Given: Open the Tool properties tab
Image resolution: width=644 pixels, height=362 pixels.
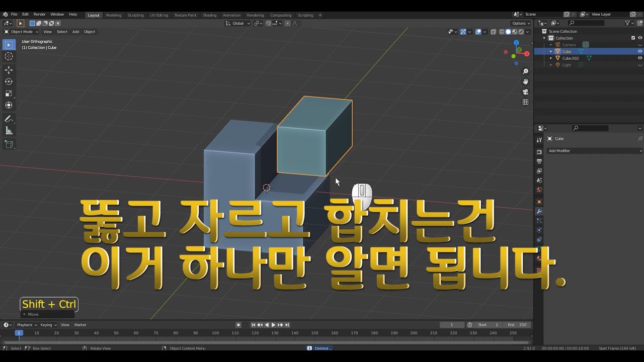Looking at the screenshot, I should point(539,140).
